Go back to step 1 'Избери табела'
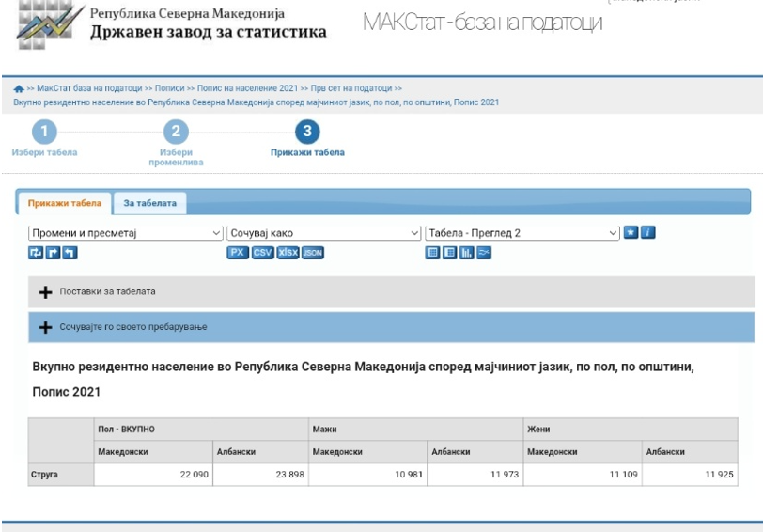763x532 pixels. click(45, 133)
